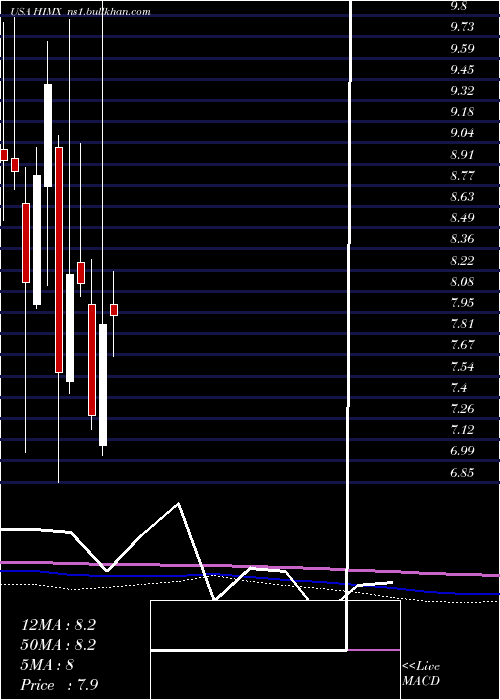Viewport: 500px width, 700px height.
Task: Click the 9.73 price axis label
Action: (462, 27)
